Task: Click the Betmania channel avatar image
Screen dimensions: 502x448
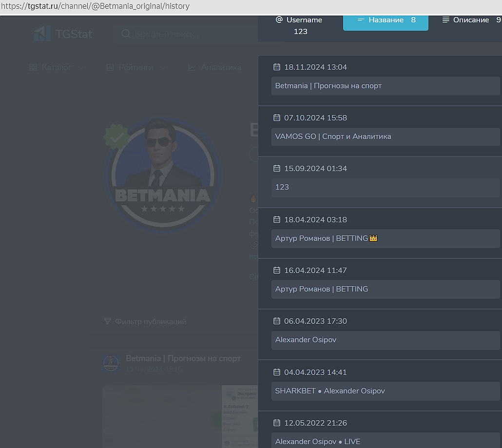Action: (163, 174)
